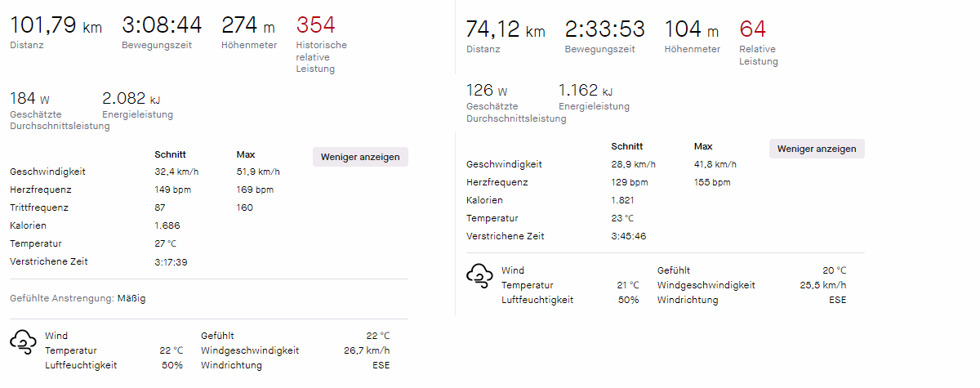The height and width of the screenshot is (388, 980).
Task: Click the Gefühlte Anstrengung Mäßig label
Action: click(x=78, y=299)
